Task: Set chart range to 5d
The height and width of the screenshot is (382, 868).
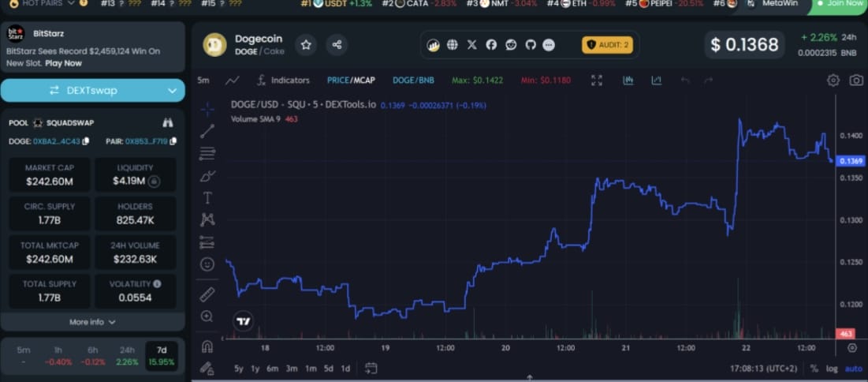Action: coord(328,368)
